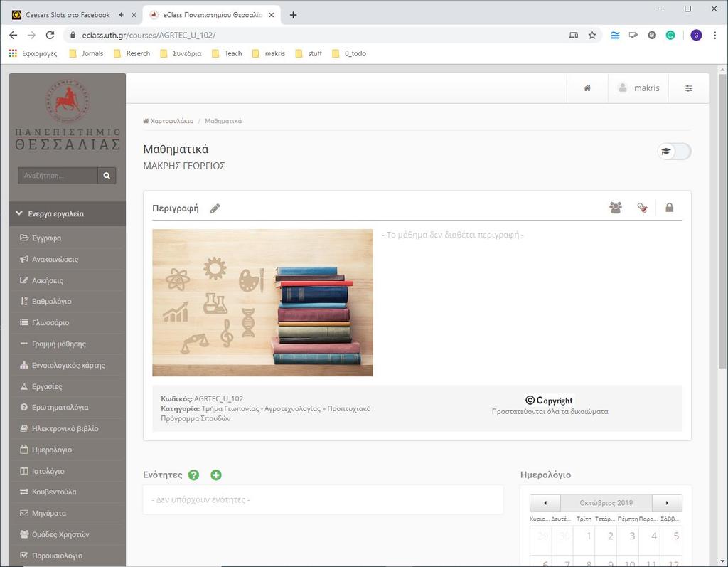Click the Εννοιολογικός χάρτης sitemap icon

pos(24,365)
